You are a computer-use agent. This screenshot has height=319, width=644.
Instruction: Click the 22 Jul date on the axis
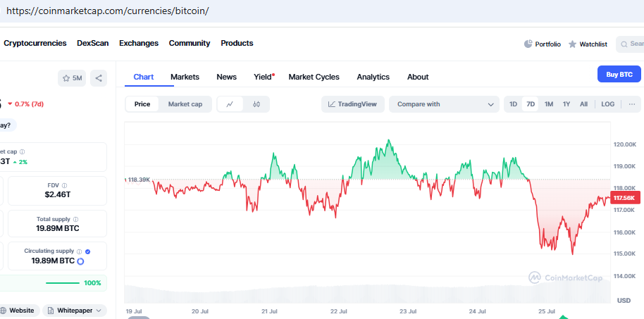[x=339, y=312]
